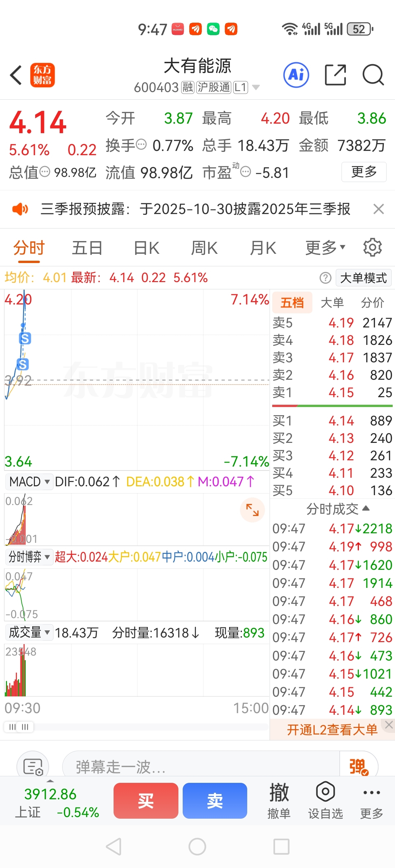
Task: Tap the help question mark icon
Action: coord(325,278)
